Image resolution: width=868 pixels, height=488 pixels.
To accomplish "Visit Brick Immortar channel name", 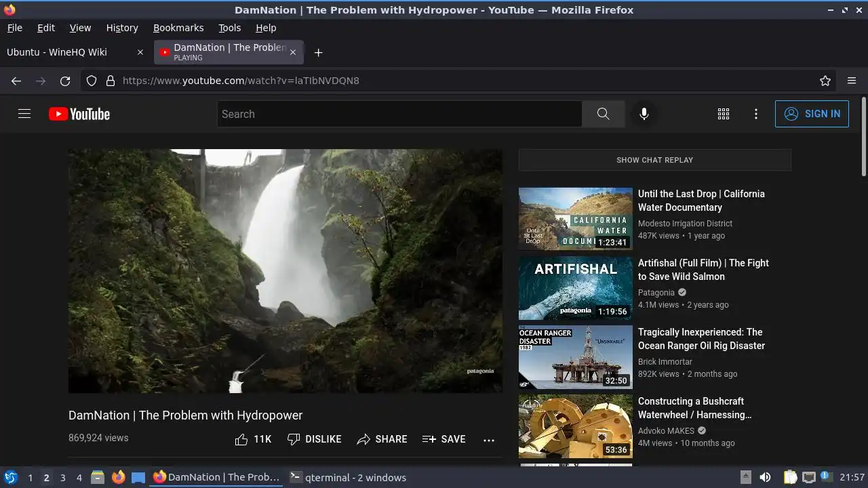I will pyautogui.click(x=665, y=362).
